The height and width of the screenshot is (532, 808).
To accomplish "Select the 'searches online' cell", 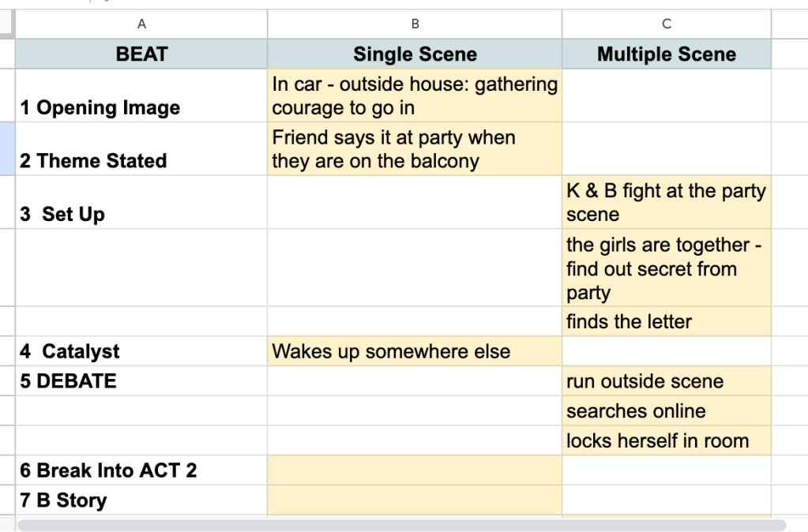I will coord(666,411).
